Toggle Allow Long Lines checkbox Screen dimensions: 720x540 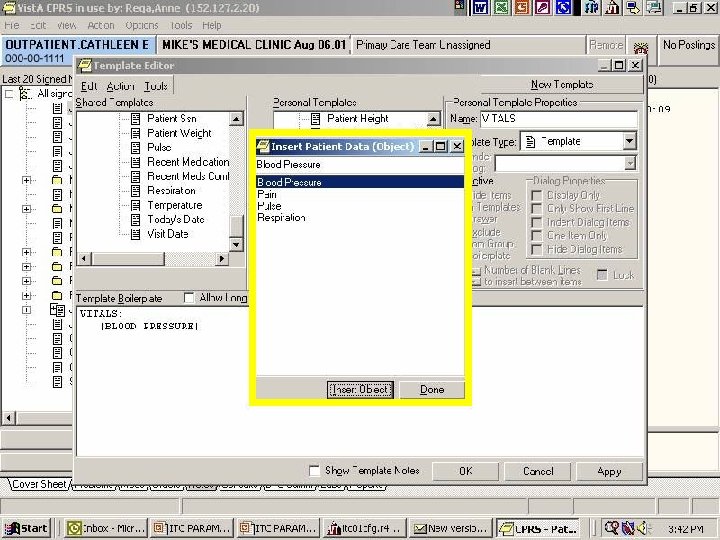(189, 298)
